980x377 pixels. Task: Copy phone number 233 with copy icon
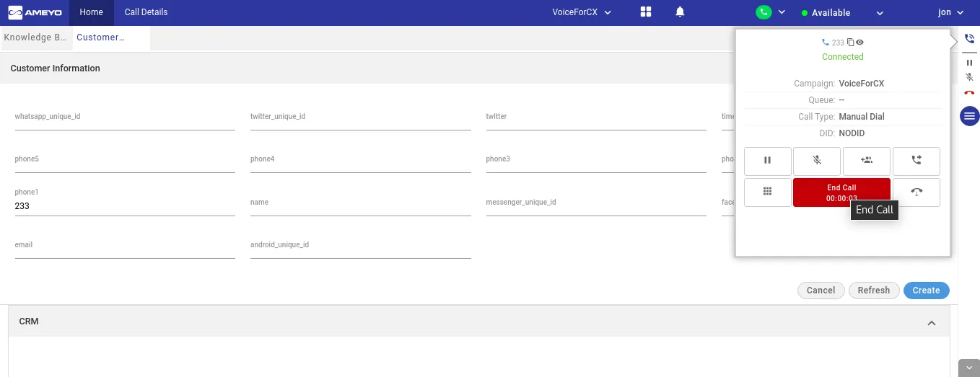click(x=851, y=43)
